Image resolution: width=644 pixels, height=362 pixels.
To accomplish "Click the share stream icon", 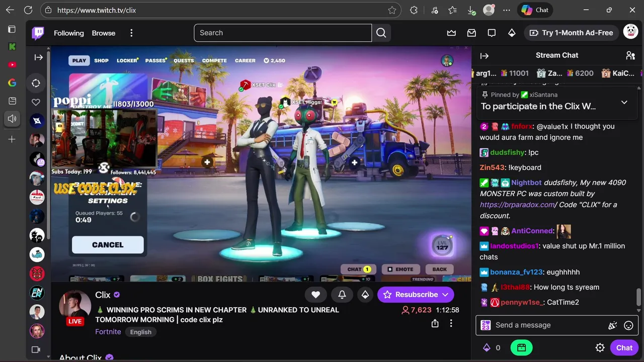I will pyautogui.click(x=435, y=323).
